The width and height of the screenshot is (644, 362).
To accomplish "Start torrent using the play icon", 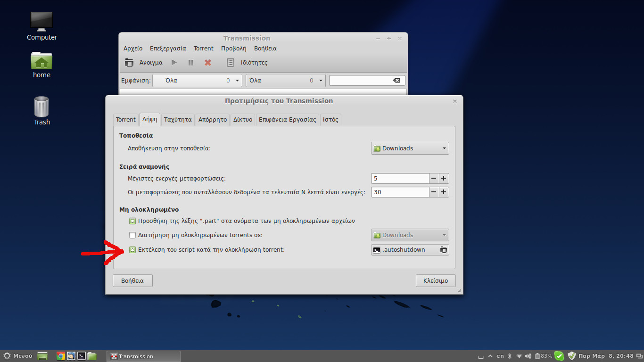I will (174, 62).
